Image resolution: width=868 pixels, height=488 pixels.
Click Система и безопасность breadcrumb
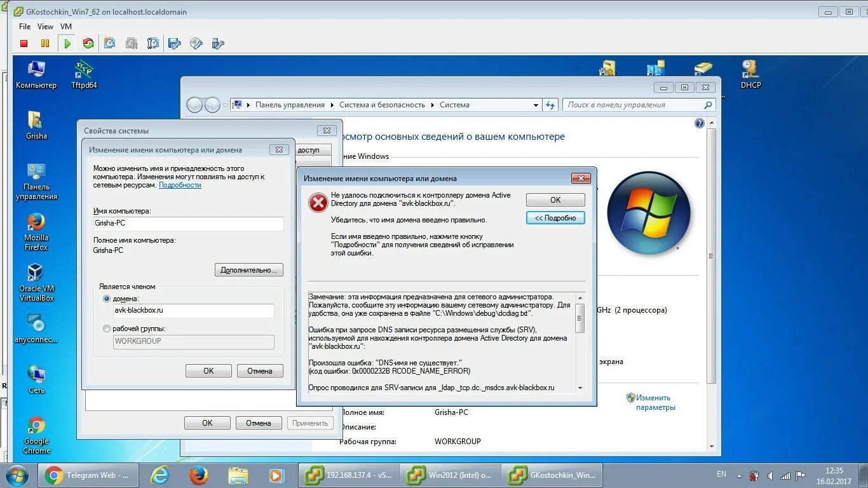[382, 105]
